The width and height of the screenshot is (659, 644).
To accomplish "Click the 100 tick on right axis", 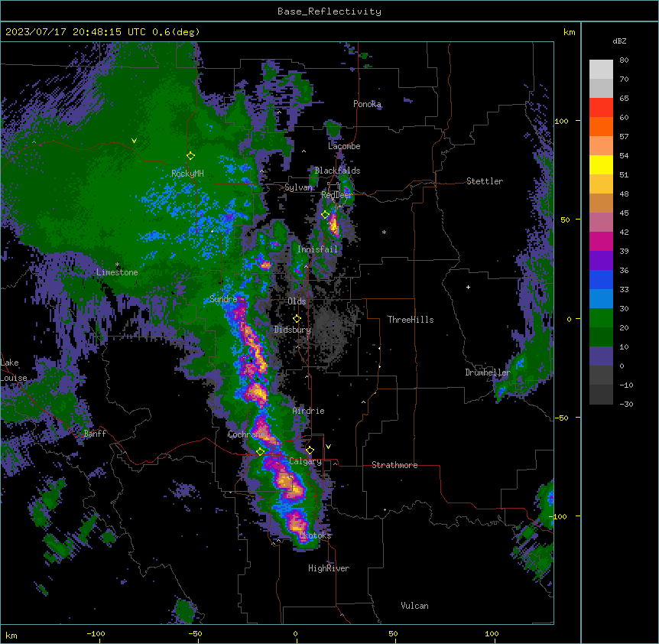I will tap(561, 121).
